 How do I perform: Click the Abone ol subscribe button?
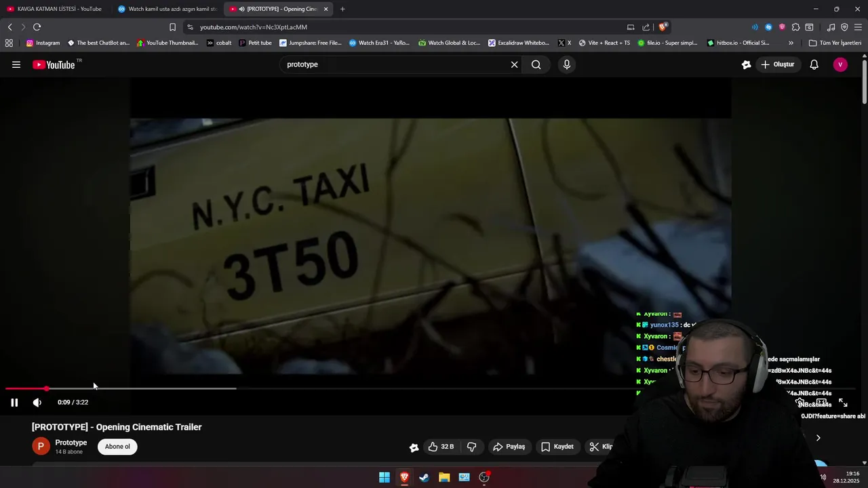point(117,447)
